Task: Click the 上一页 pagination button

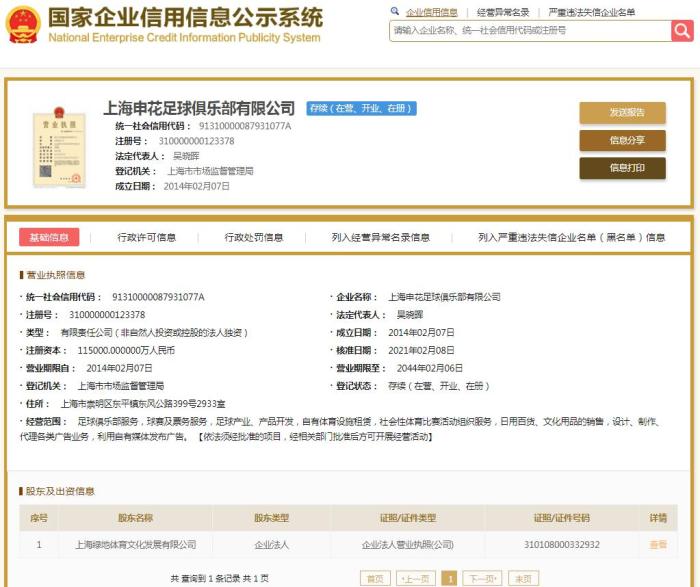Action: click(416, 579)
